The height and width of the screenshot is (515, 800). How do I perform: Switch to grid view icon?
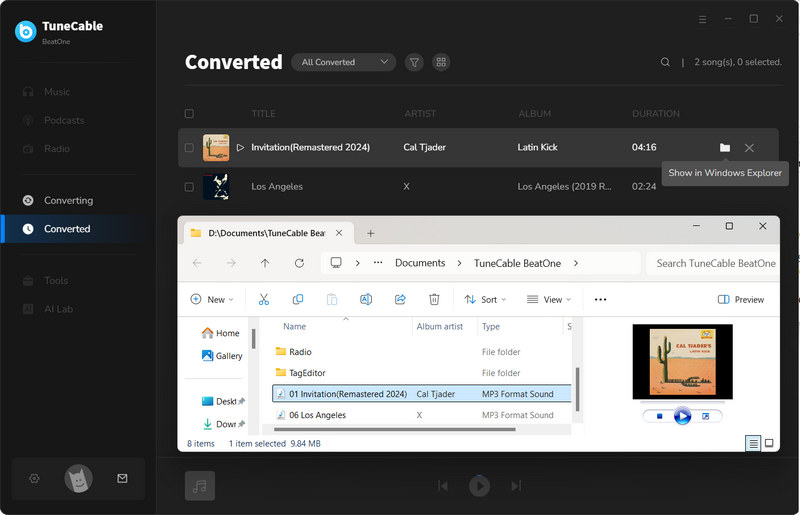click(441, 62)
